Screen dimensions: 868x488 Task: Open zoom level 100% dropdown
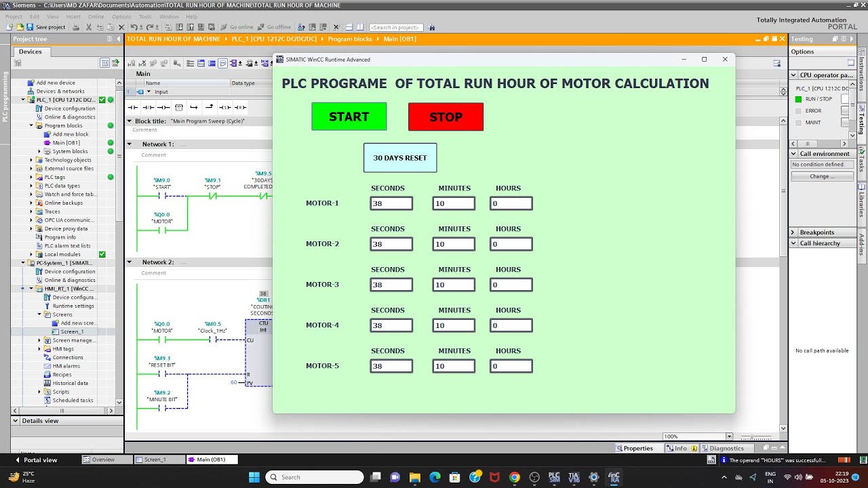pos(729,436)
